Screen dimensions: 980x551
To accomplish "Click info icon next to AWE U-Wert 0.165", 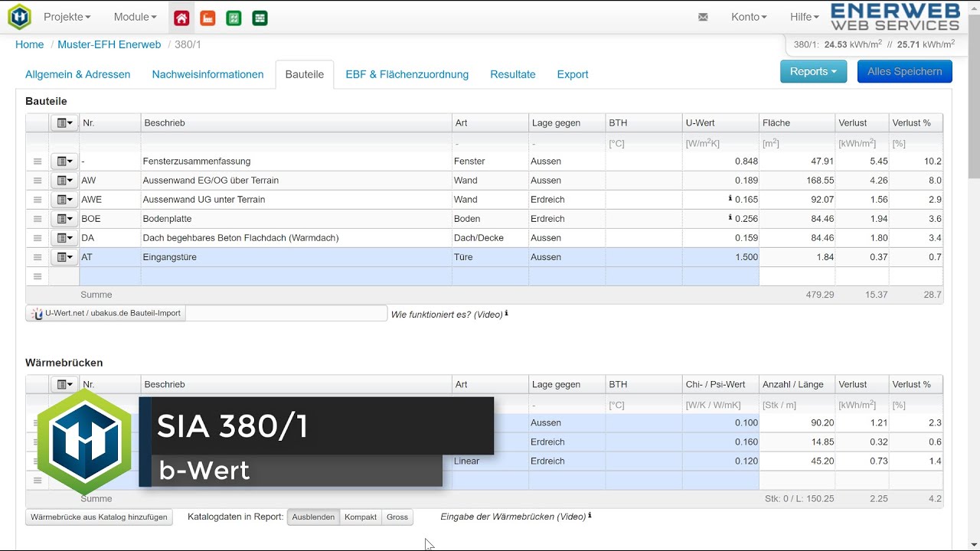I will (x=730, y=198).
